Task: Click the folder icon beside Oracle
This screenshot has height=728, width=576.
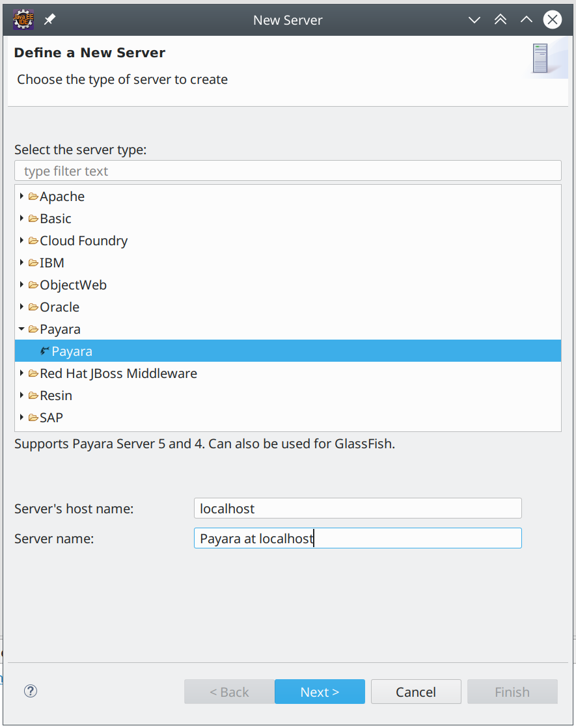Action: coord(33,306)
